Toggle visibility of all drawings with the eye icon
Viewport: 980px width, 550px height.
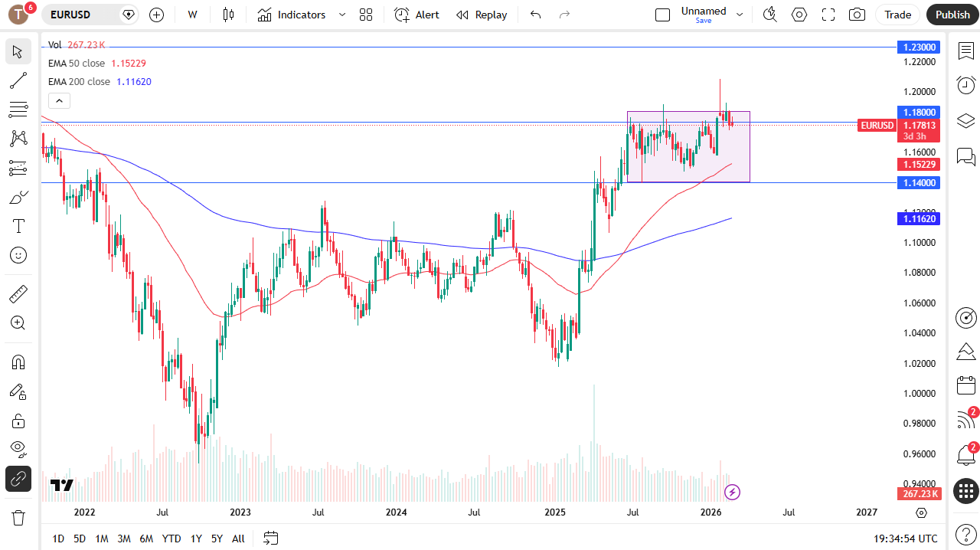pos(18,450)
